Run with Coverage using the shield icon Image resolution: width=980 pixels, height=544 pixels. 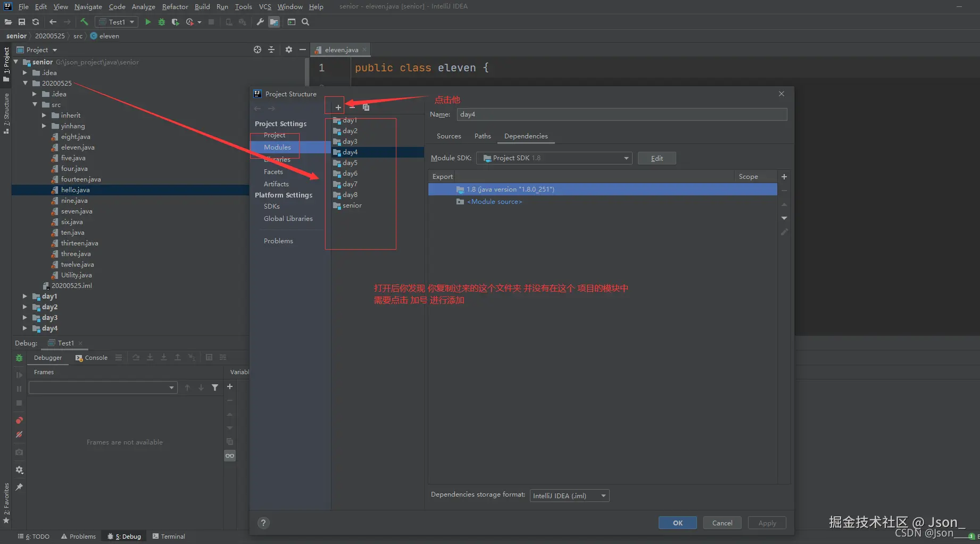(x=175, y=22)
